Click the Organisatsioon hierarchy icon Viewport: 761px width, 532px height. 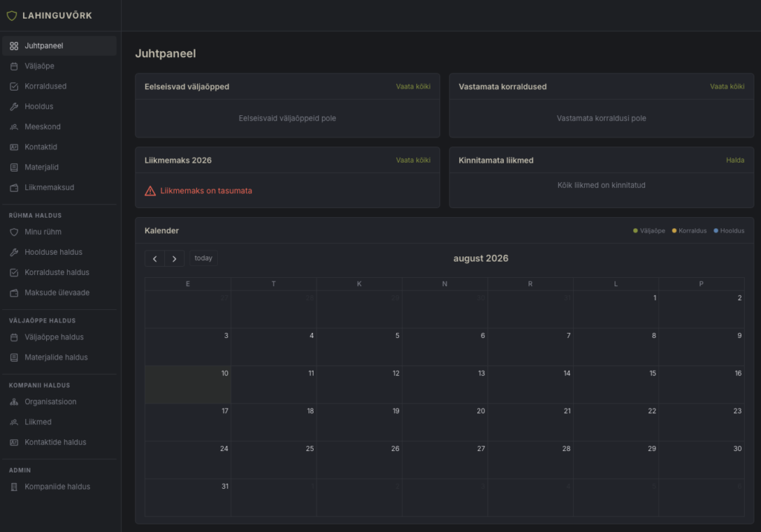[14, 402]
